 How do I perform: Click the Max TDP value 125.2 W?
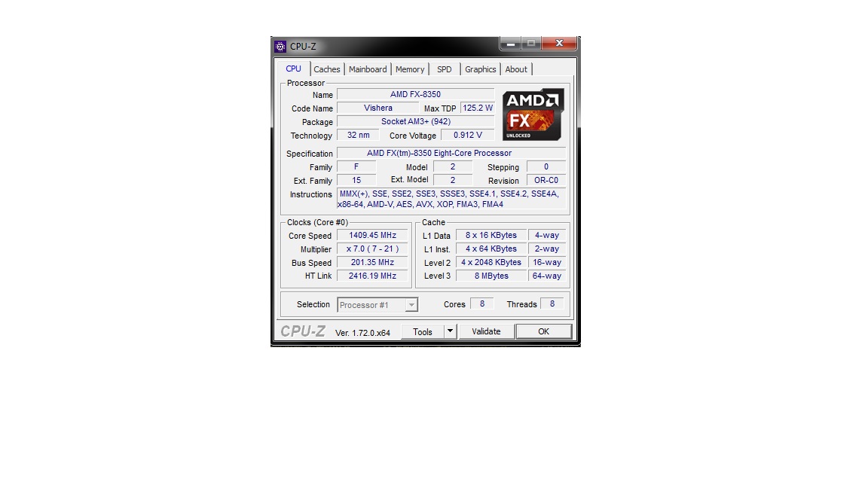pos(477,108)
